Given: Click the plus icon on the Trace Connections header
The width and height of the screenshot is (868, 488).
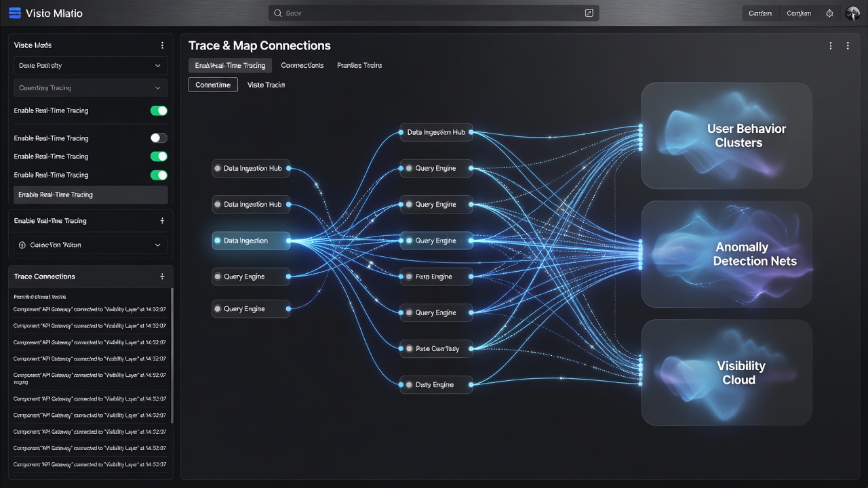Looking at the screenshot, I should coord(162,277).
